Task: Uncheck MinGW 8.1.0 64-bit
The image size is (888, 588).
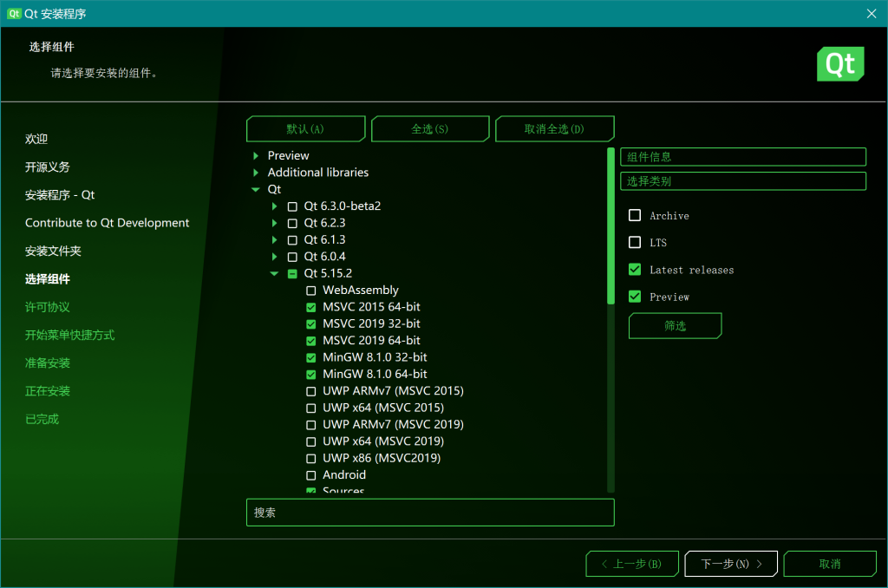Action: click(311, 375)
